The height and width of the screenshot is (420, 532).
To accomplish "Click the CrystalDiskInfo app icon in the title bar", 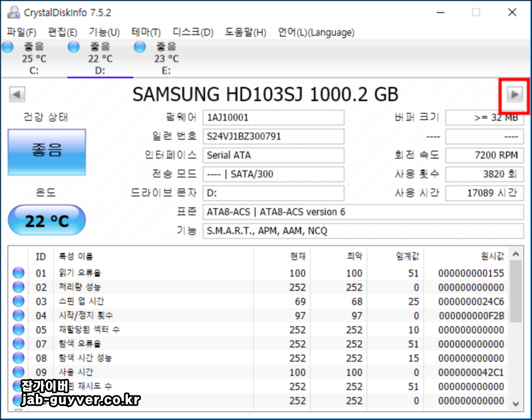I will [x=14, y=12].
